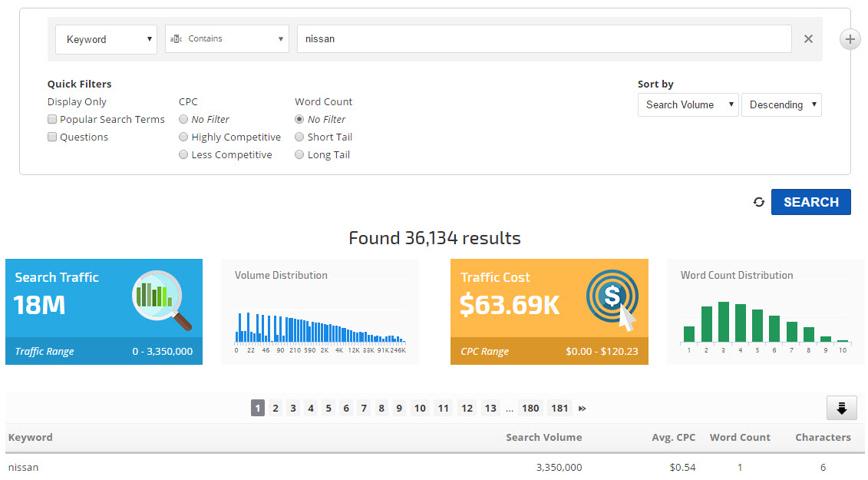Click the refresh icon beside Search button
868x480 pixels.
(x=759, y=202)
